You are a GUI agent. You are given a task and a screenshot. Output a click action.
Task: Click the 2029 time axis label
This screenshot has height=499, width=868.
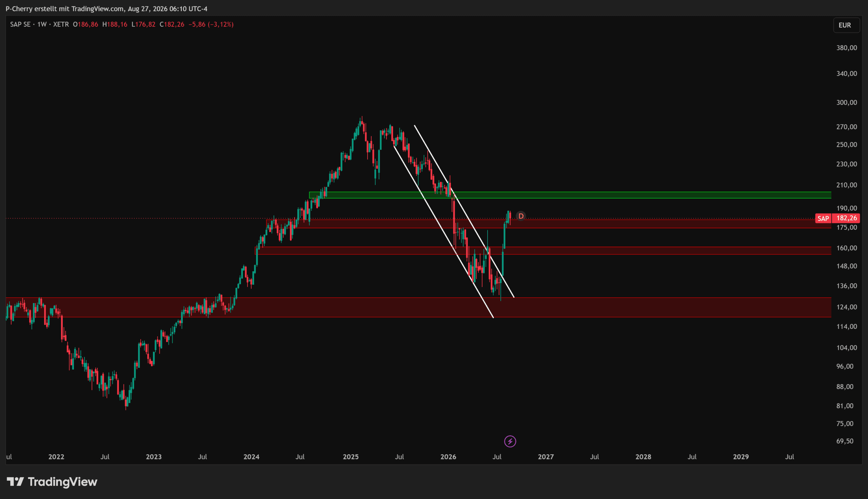tap(741, 457)
